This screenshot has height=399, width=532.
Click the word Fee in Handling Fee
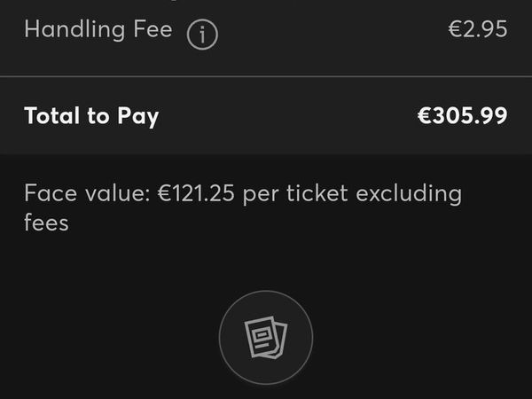[153, 29]
